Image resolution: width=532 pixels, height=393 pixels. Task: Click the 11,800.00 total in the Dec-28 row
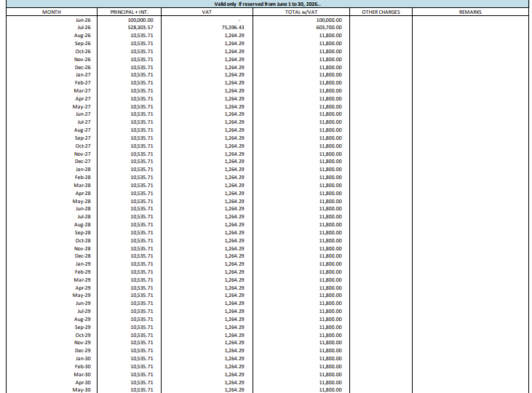(x=330, y=256)
